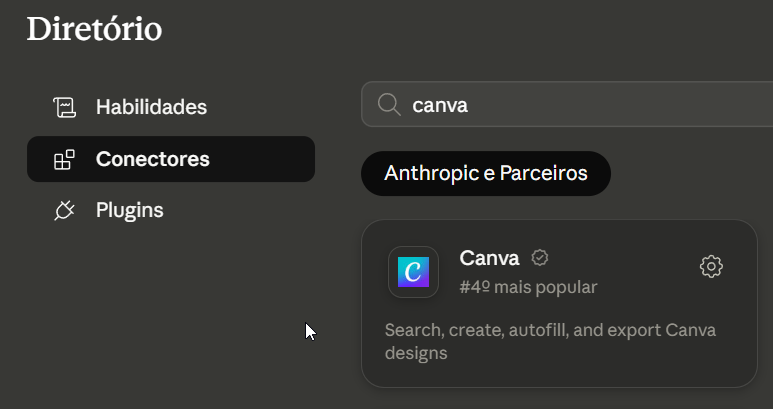Click the Canva verified badge icon
This screenshot has width=773, height=409.
(540, 258)
